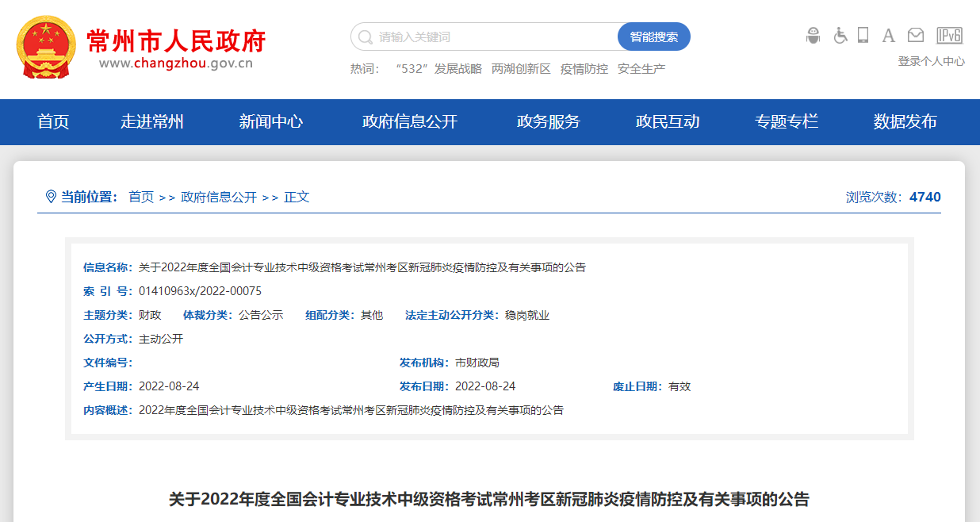Open the mobile version phone icon

pos(863,35)
